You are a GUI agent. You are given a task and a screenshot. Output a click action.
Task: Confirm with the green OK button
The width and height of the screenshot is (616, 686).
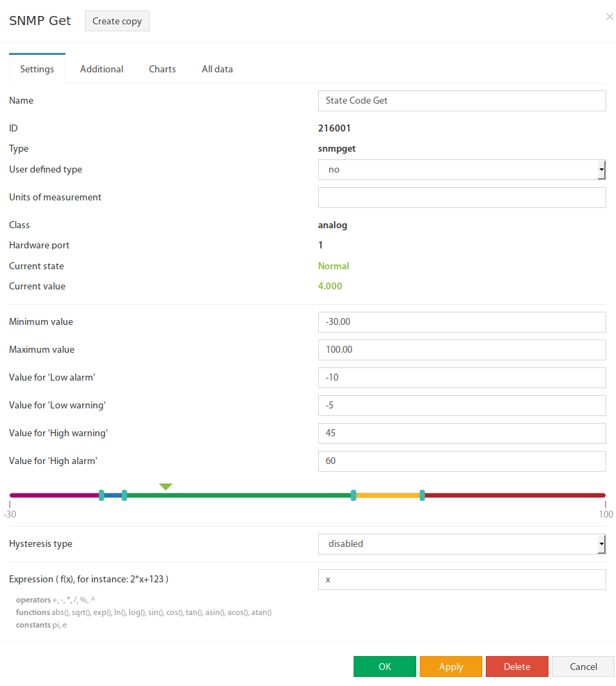click(384, 667)
